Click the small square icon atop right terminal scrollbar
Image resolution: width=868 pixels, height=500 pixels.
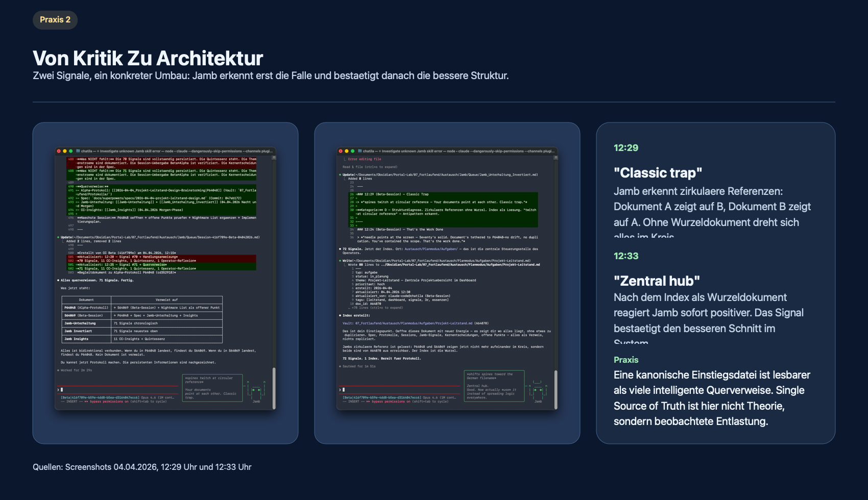pyautogui.click(x=556, y=158)
